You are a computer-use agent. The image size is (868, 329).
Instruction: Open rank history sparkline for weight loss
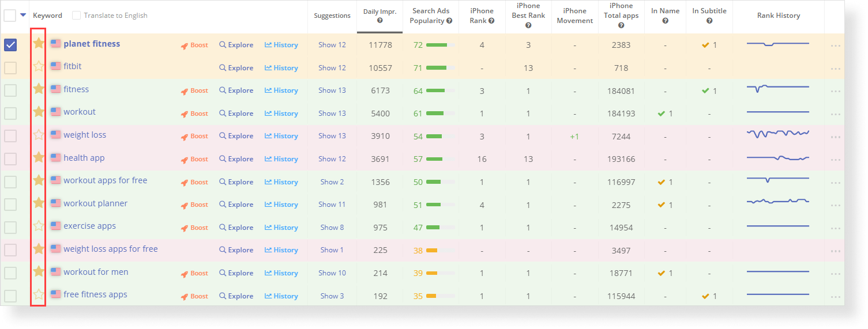pyautogui.click(x=777, y=134)
